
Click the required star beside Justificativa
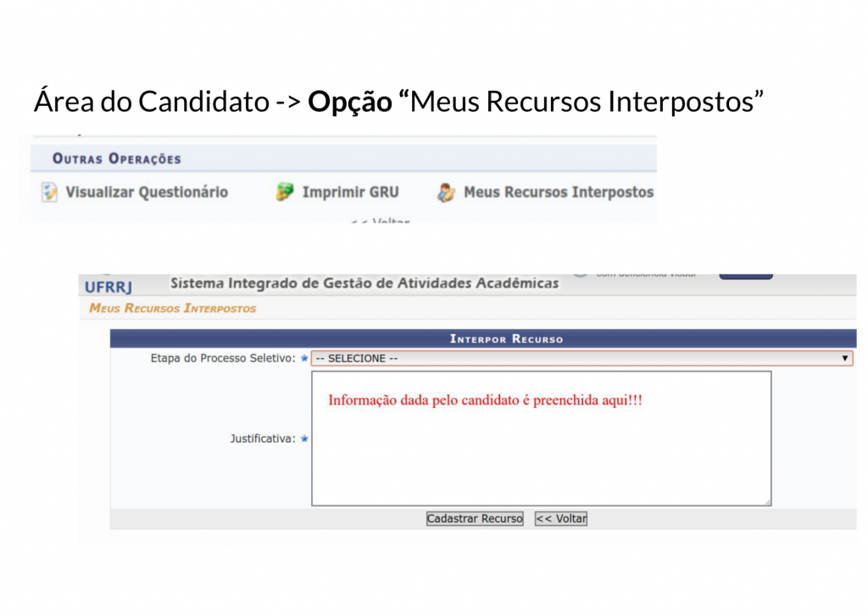[304, 439]
